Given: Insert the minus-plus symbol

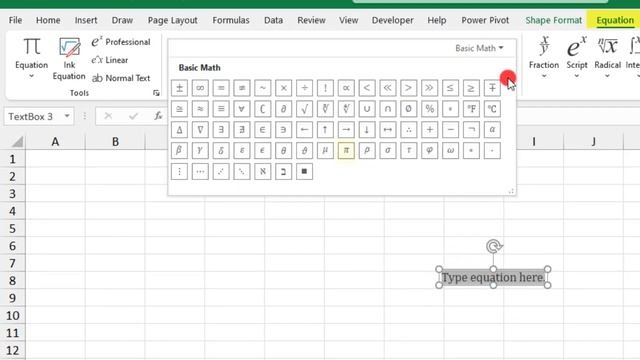Looking at the screenshot, I should click(492, 88).
